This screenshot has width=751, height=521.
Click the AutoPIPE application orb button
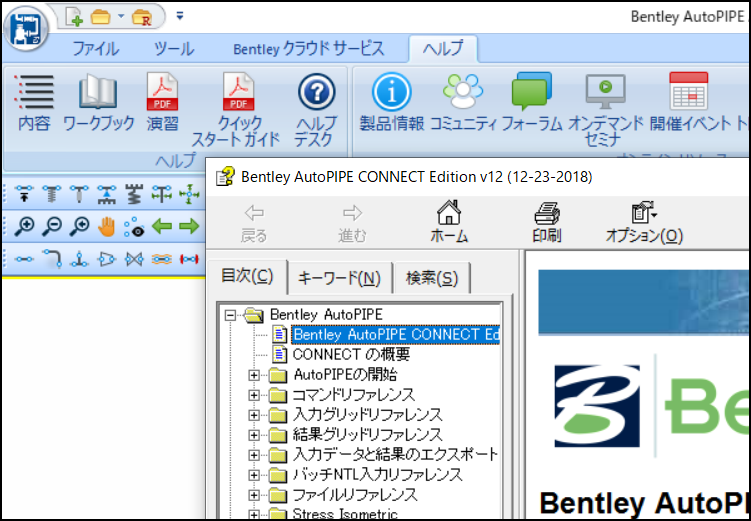click(x=26, y=30)
